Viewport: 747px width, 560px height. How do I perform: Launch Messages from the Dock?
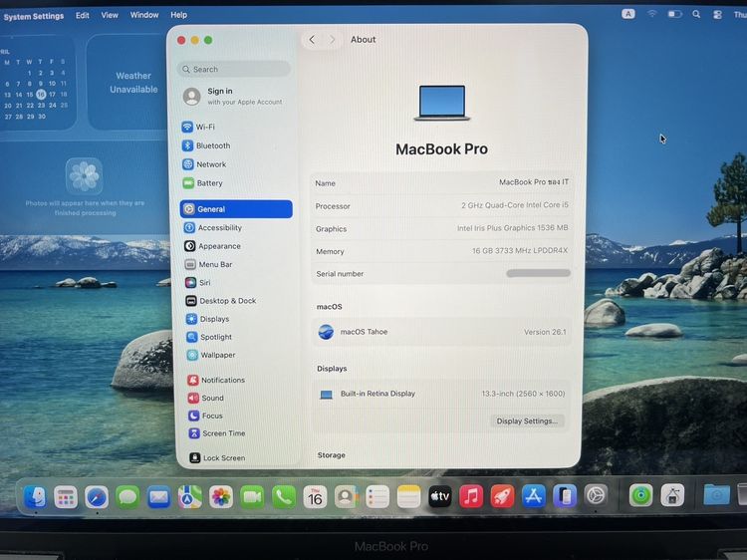click(127, 497)
